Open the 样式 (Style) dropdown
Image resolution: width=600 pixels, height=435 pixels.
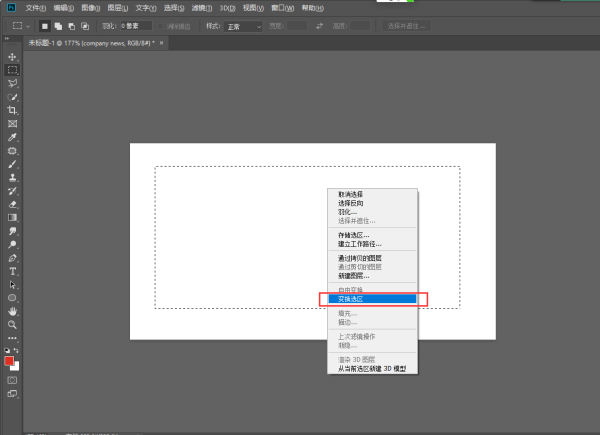point(245,25)
